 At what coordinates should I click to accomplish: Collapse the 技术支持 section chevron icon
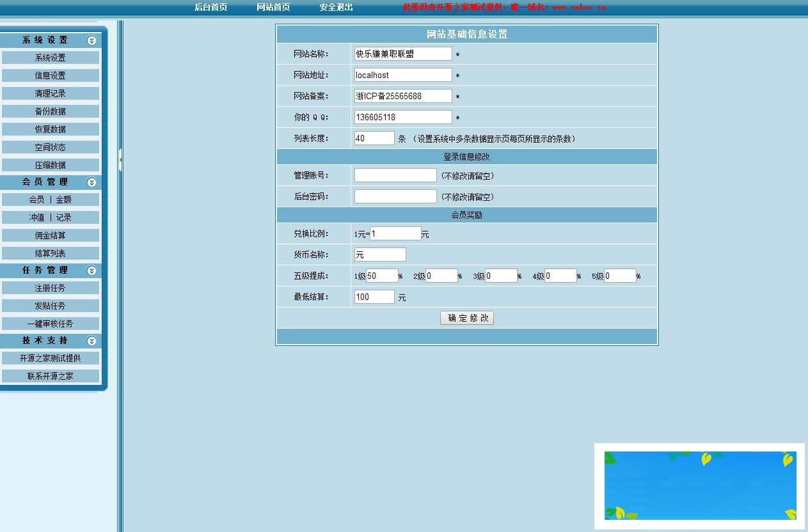[91, 340]
